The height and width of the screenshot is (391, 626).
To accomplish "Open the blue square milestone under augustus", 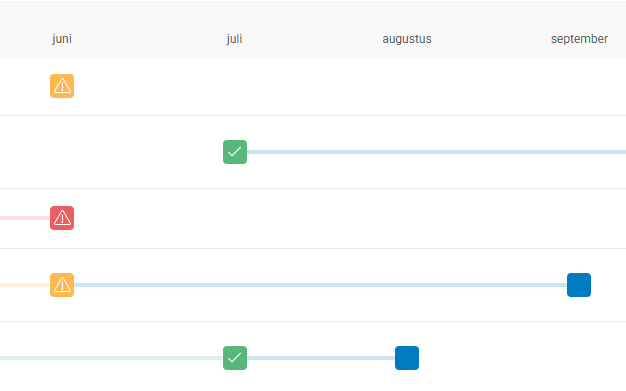I will 407,358.
